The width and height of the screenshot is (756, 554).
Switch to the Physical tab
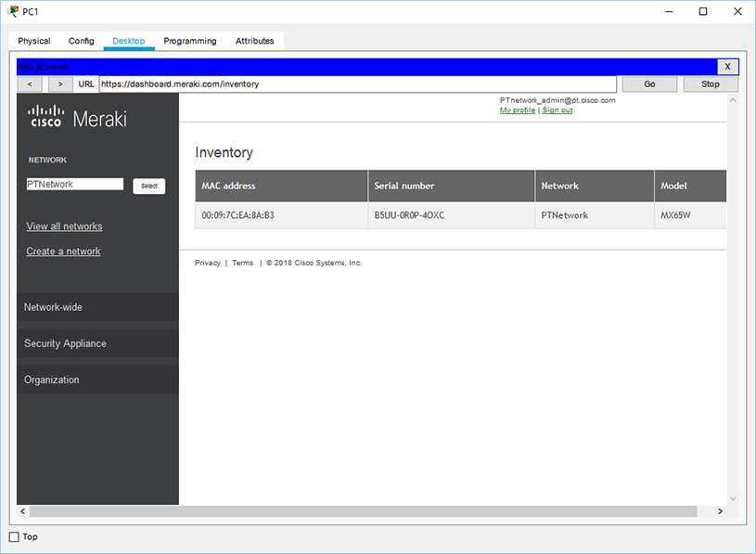pyautogui.click(x=34, y=41)
